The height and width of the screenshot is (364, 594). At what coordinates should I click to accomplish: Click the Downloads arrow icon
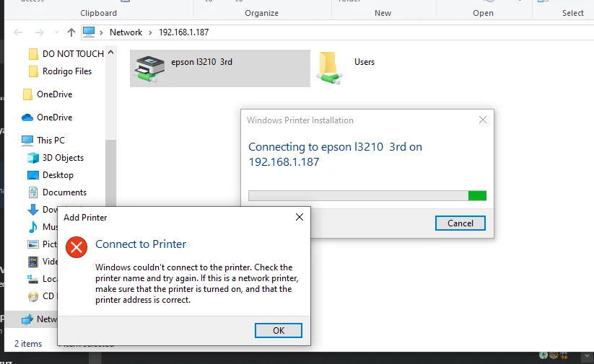click(x=33, y=210)
